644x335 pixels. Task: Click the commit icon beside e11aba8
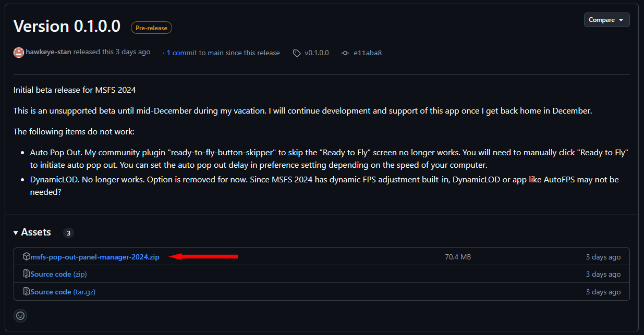345,53
